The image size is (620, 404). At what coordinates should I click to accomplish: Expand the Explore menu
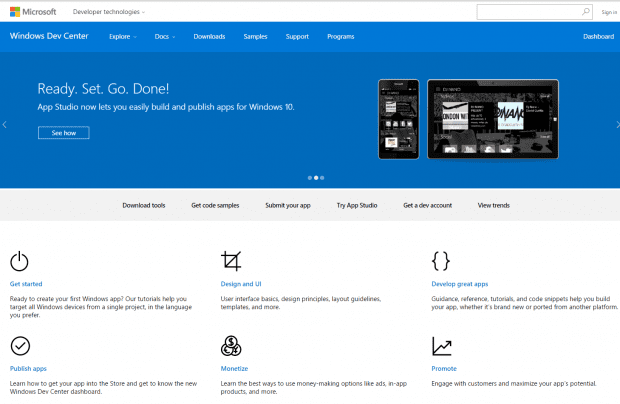(x=123, y=36)
